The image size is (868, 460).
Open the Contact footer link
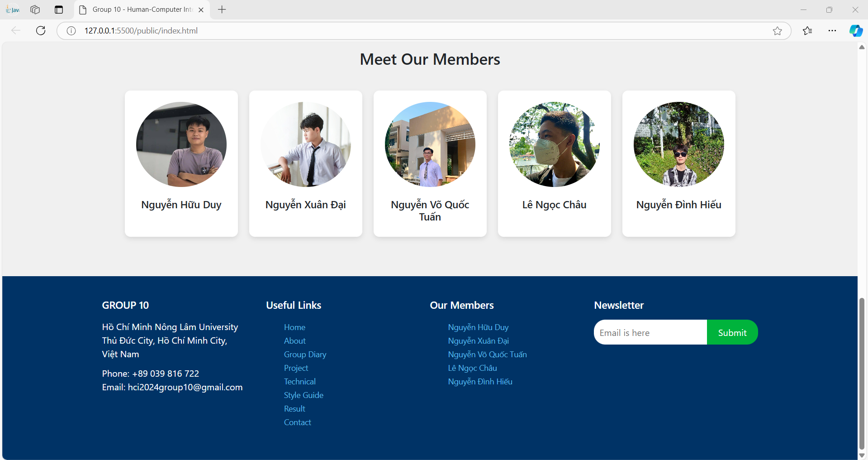298,422
